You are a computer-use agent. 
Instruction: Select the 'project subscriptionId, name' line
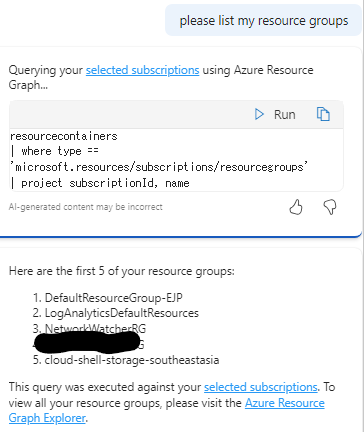point(100,183)
